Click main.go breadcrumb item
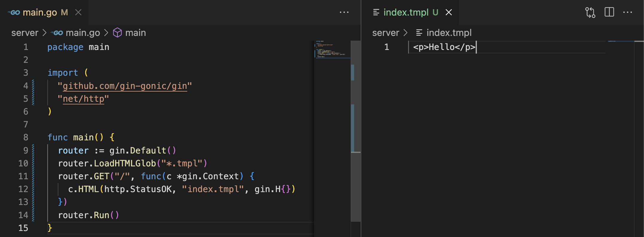Screen dimensions: 644x237 [83, 33]
